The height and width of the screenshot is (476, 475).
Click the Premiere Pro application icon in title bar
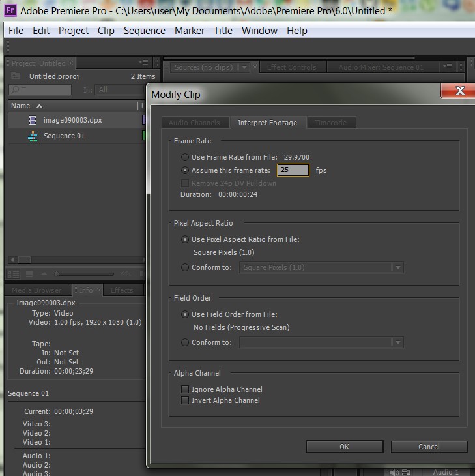pyautogui.click(x=10, y=10)
